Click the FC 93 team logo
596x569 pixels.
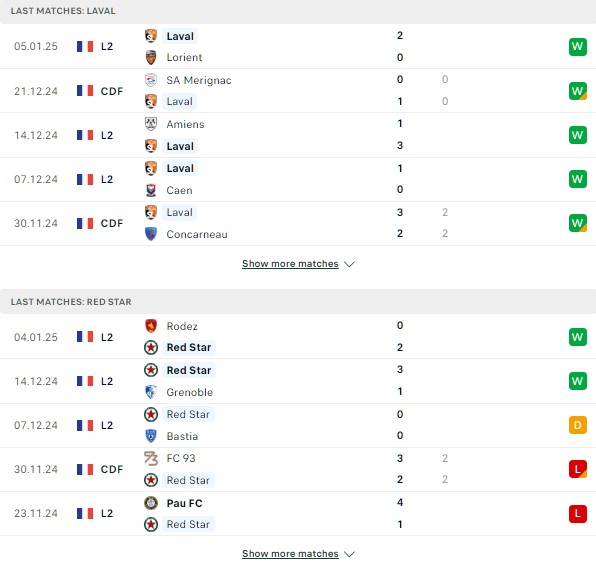pyautogui.click(x=151, y=458)
